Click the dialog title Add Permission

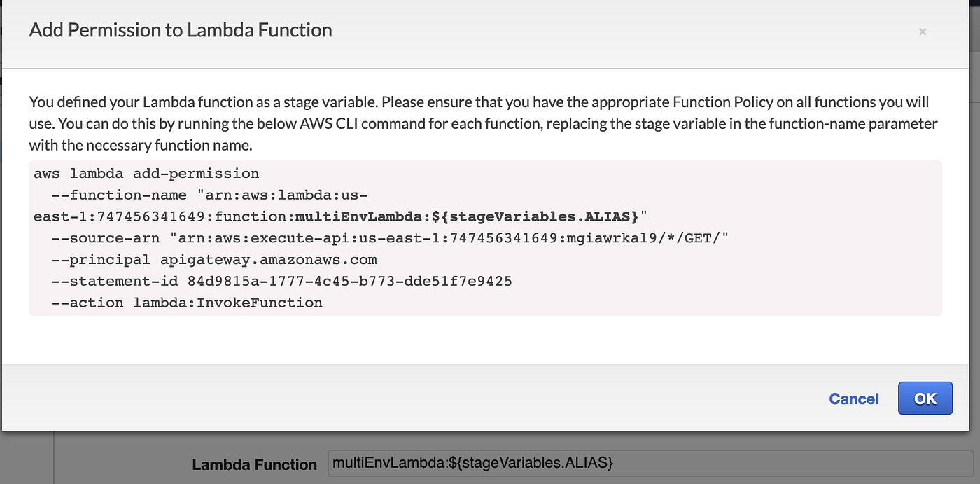(180, 30)
